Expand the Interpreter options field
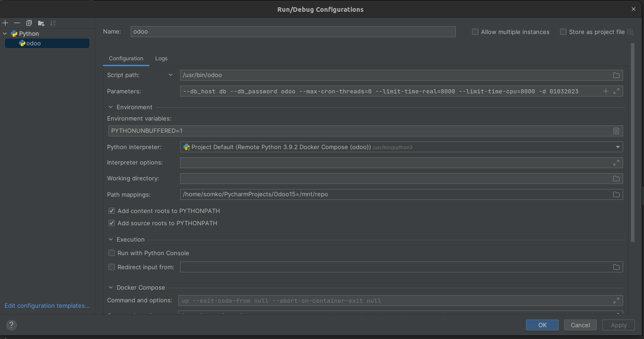644x339 pixels. (x=616, y=162)
